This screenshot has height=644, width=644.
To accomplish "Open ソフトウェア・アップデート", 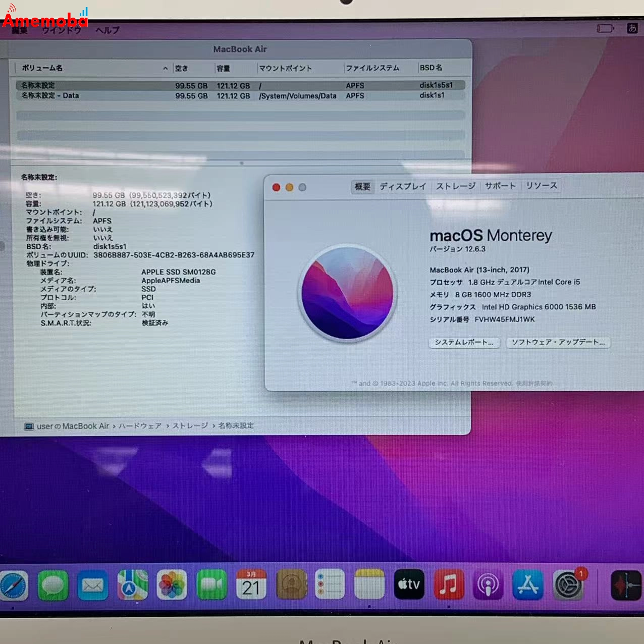I will (558, 343).
